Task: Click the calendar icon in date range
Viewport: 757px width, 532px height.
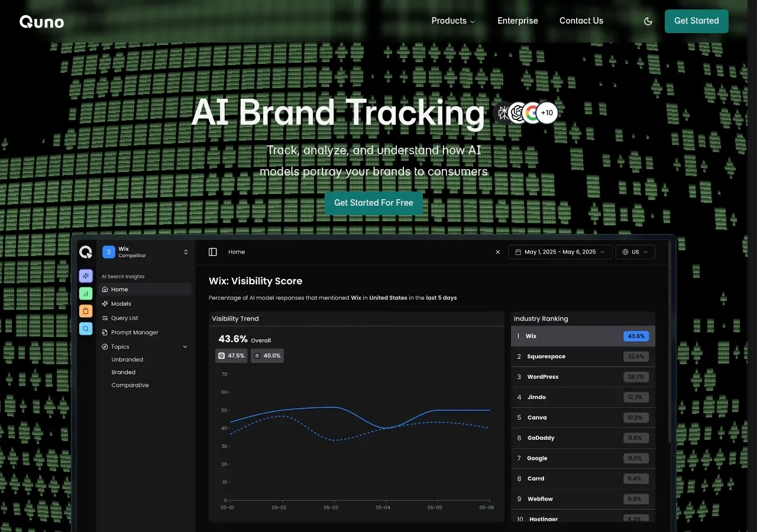Action: (x=518, y=252)
